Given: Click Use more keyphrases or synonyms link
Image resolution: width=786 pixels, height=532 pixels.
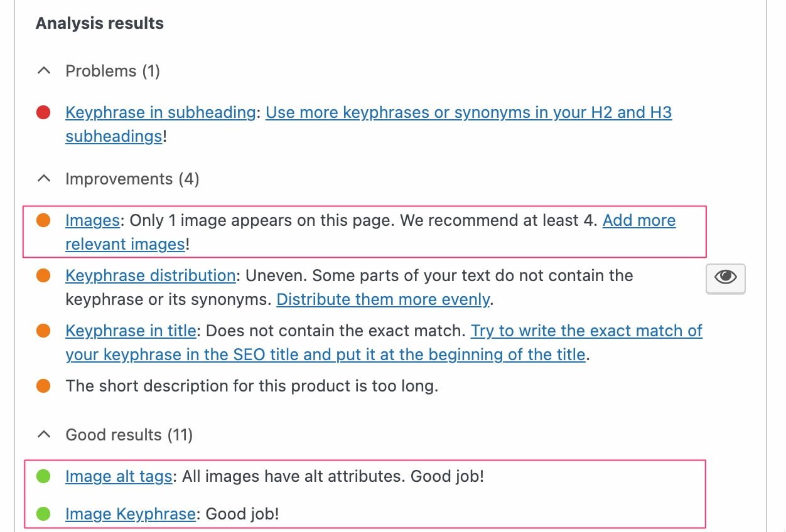Looking at the screenshot, I should point(468,113).
